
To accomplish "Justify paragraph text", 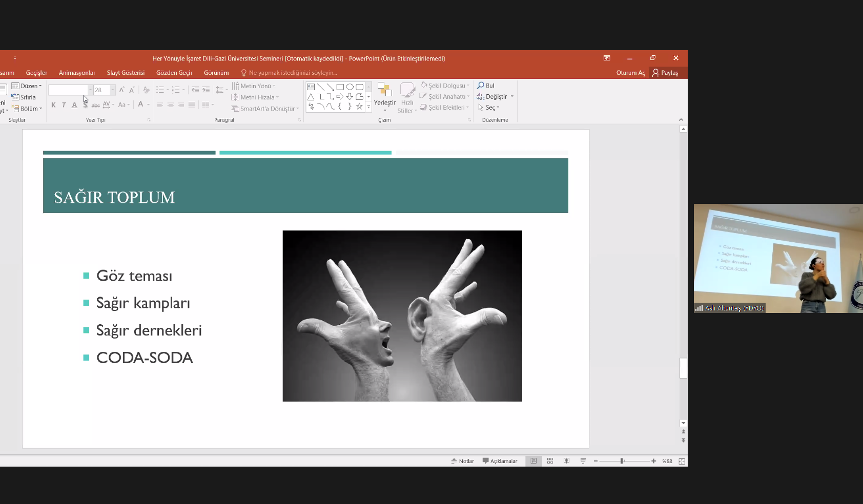I will click(x=191, y=104).
